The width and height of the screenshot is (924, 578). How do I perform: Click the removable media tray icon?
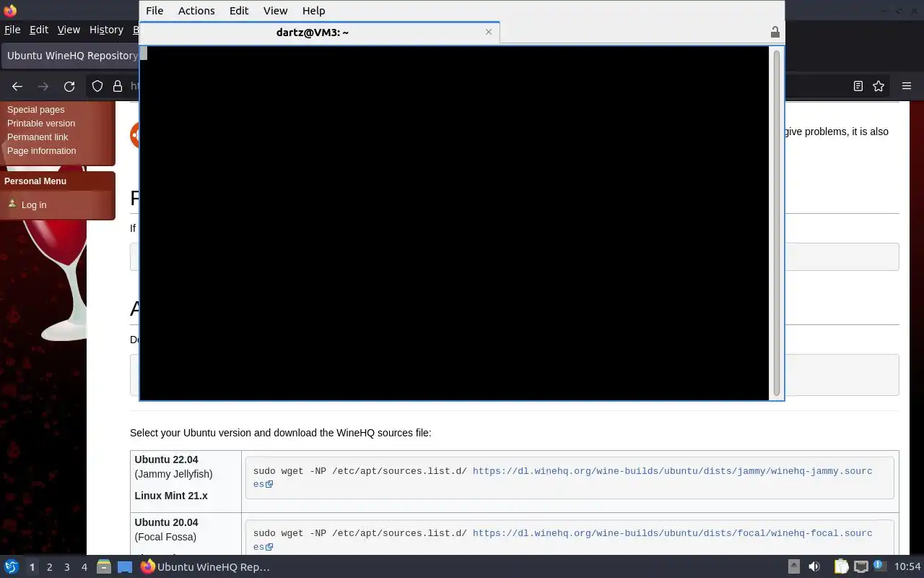[x=793, y=567]
